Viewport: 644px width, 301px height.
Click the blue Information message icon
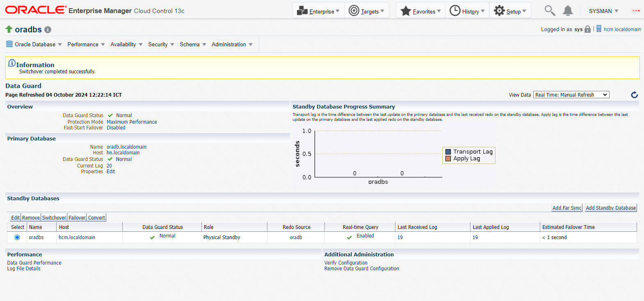[x=12, y=63]
